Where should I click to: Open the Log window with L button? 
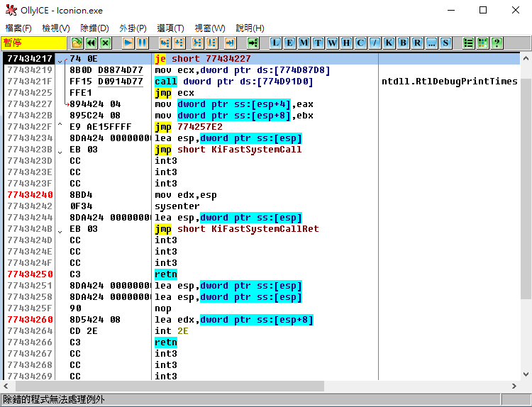tap(275, 43)
